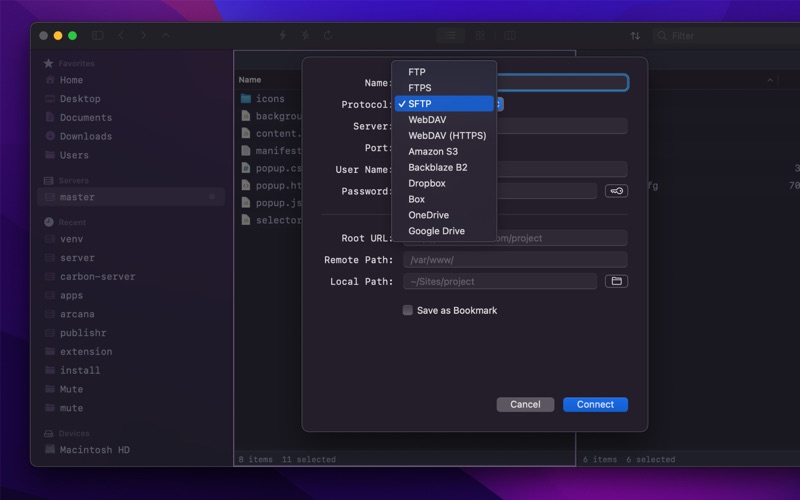Image resolution: width=800 pixels, height=500 pixels.
Task: Click the crossed lightning disconnect icon
Action: pyautogui.click(x=305, y=35)
